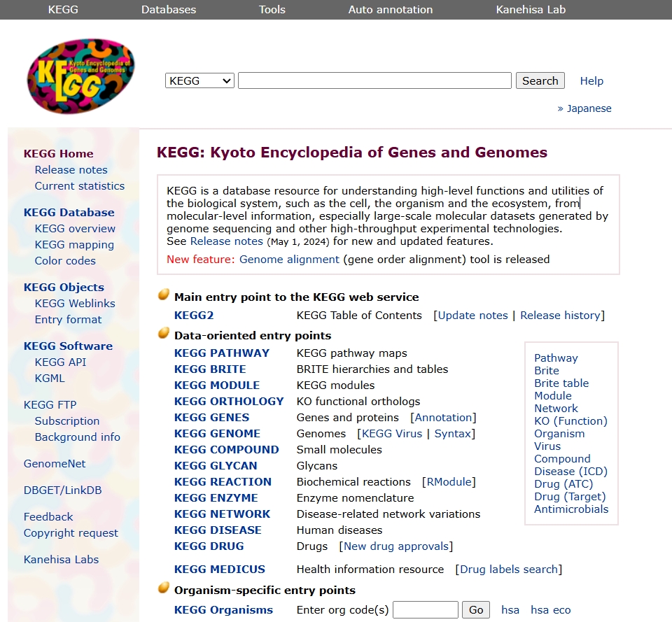Open Feedback sidebar link
This screenshot has height=622, width=672.
point(48,516)
